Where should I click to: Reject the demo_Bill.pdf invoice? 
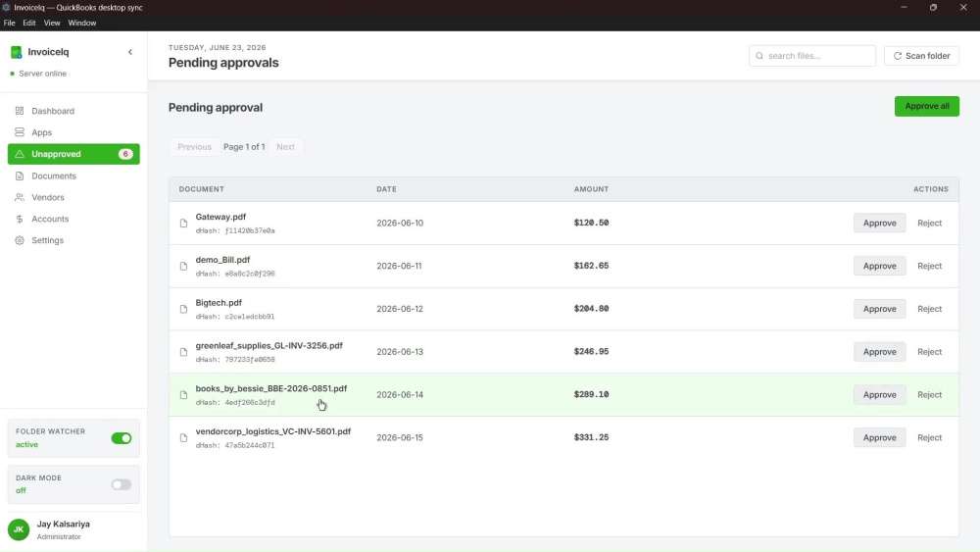click(929, 266)
